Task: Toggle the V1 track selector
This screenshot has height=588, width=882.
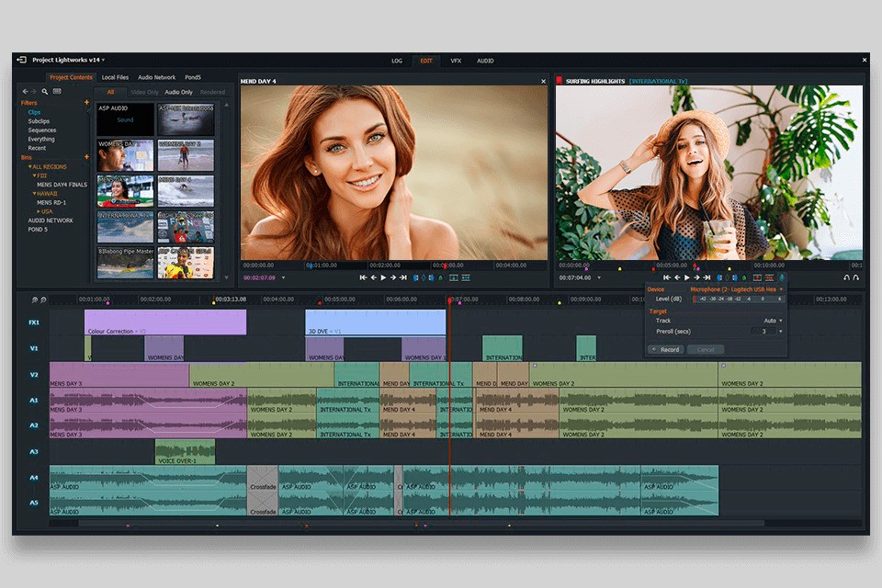Action: 33,348
